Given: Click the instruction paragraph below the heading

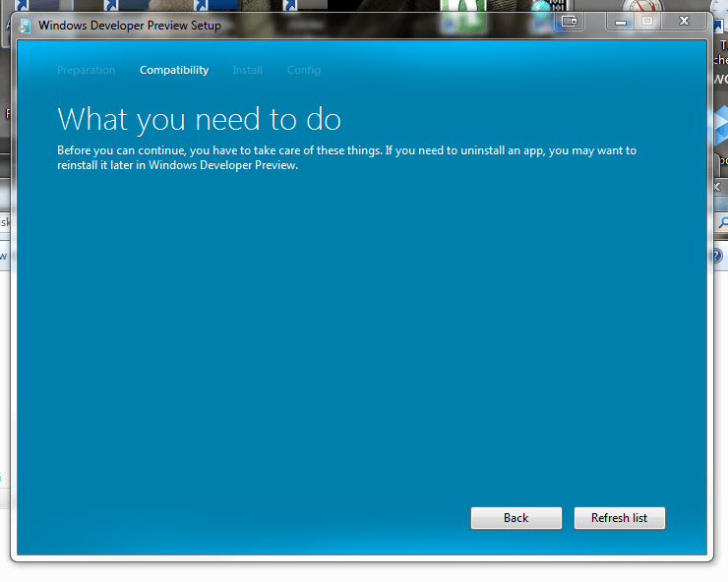Looking at the screenshot, I should [x=346, y=157].
